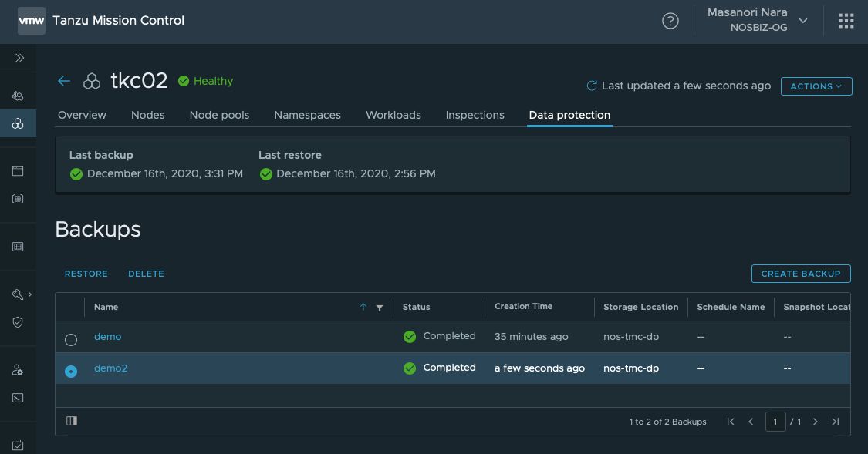Expand the sidebar magnifier submenu chevron
The width and height of the screenshot is (868, 454).
30,294
